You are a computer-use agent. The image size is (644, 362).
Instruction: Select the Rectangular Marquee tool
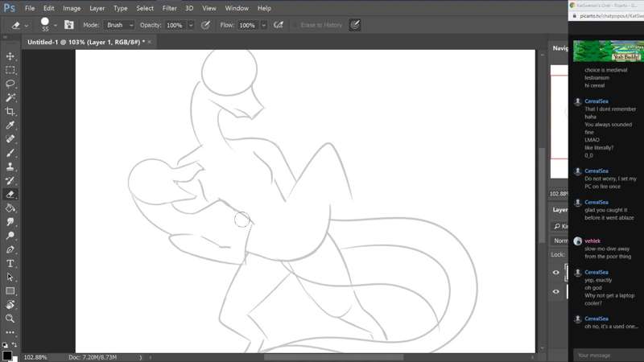10,70
